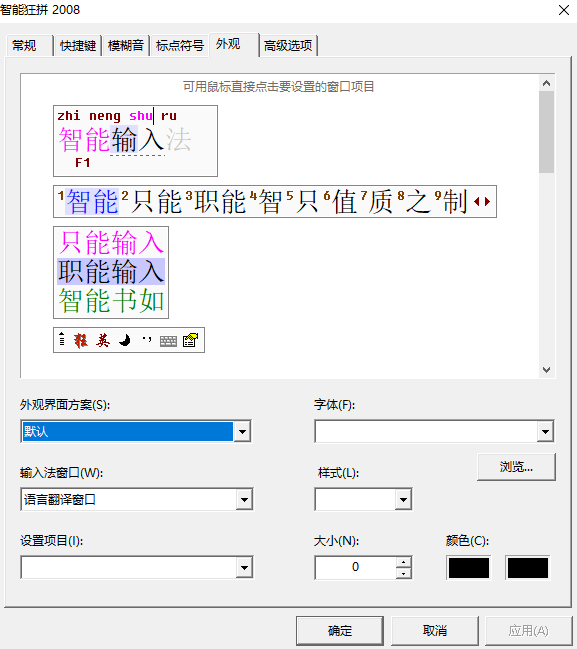This screenshot has width=577, height=649.
Task: Increase the 大小 size spinner value
Action: 404,562
